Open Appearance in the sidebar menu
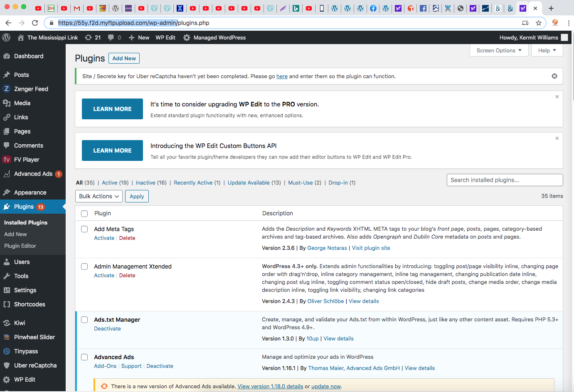This screenshot has width=574, height=392. pos(30,192)
